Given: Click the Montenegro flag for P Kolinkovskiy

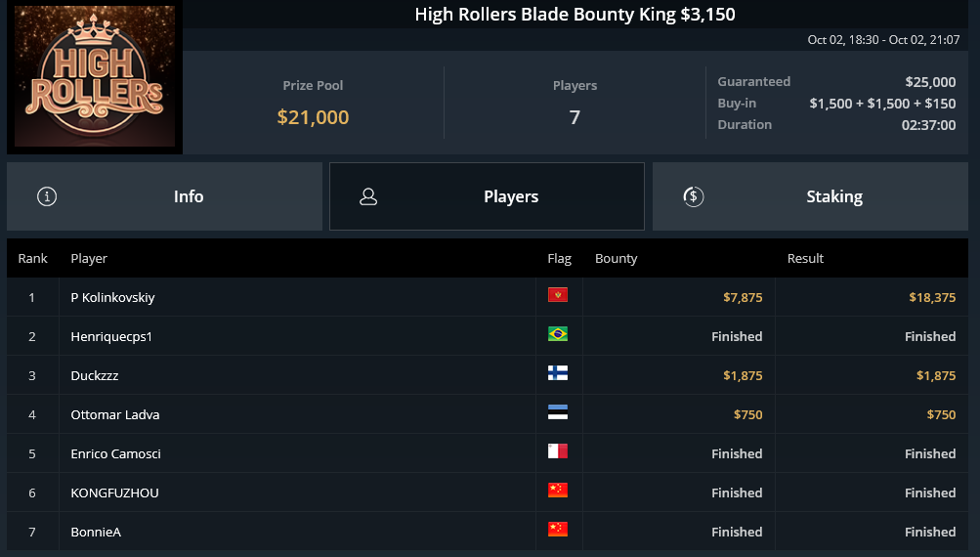Looking at the screenshot, I should [558, 294].
